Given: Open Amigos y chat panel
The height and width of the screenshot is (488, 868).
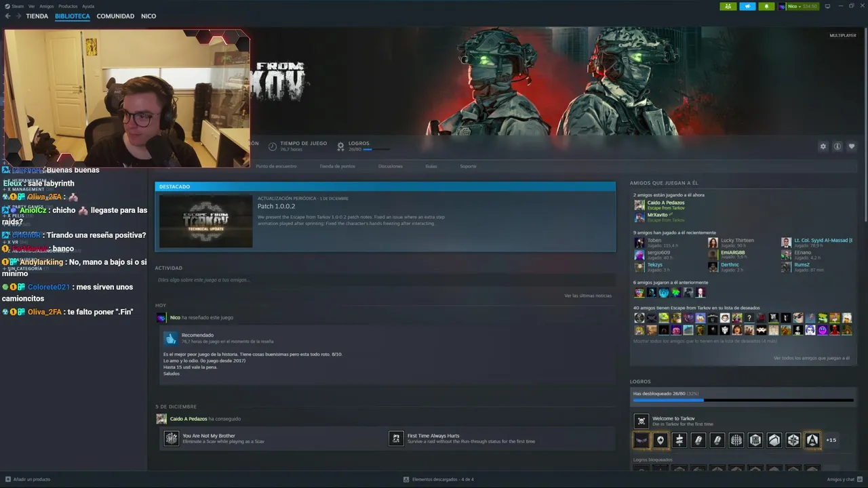Looking at the screenshot, I should pos(844,479).
